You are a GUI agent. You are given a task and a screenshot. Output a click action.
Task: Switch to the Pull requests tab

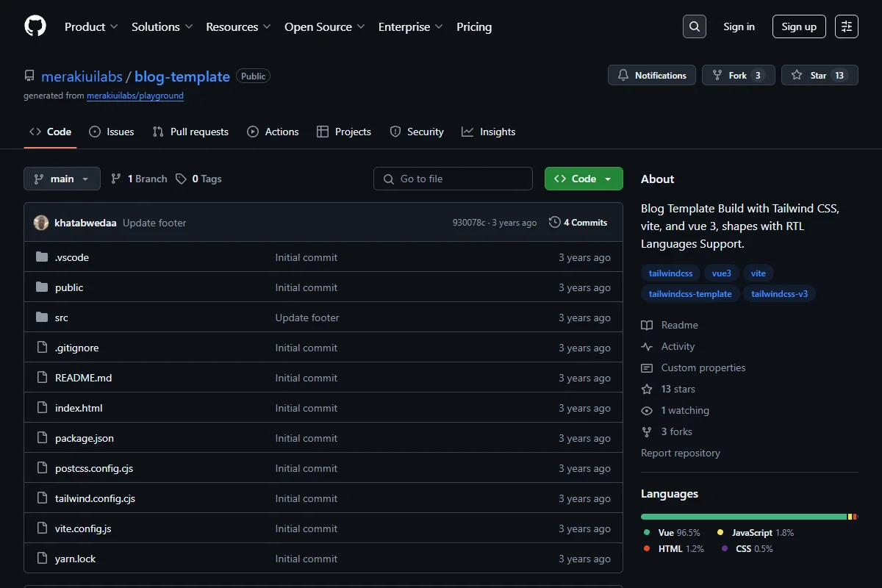point(190,132)
